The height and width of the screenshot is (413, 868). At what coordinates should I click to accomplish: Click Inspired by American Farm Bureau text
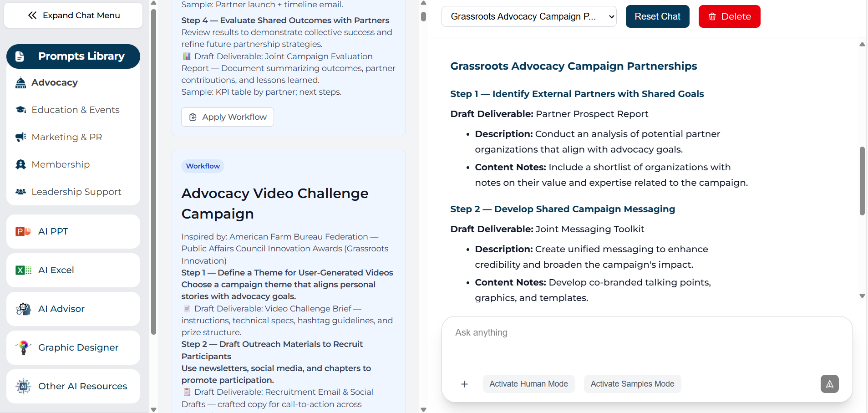pos(285,249)
